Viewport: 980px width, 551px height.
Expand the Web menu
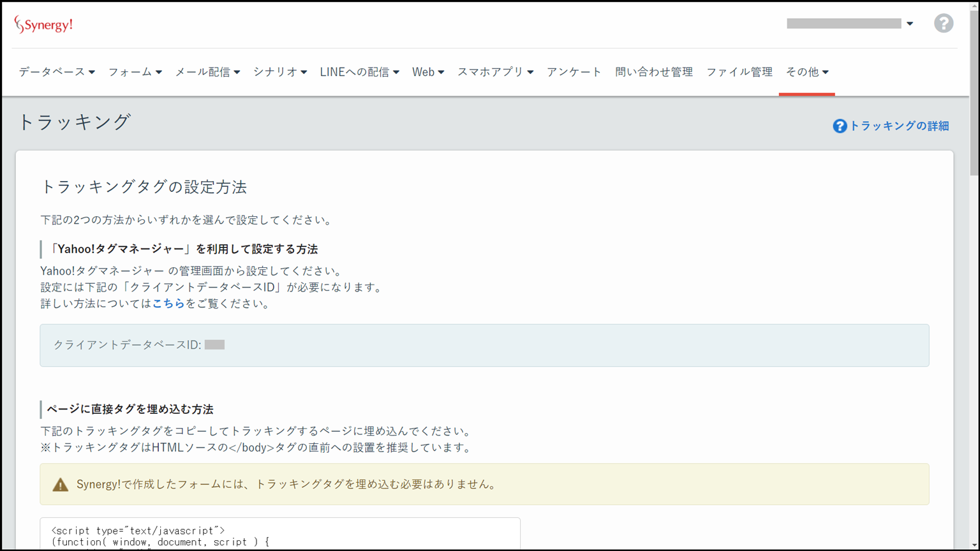pyautogui.click(x=427, y=72)
